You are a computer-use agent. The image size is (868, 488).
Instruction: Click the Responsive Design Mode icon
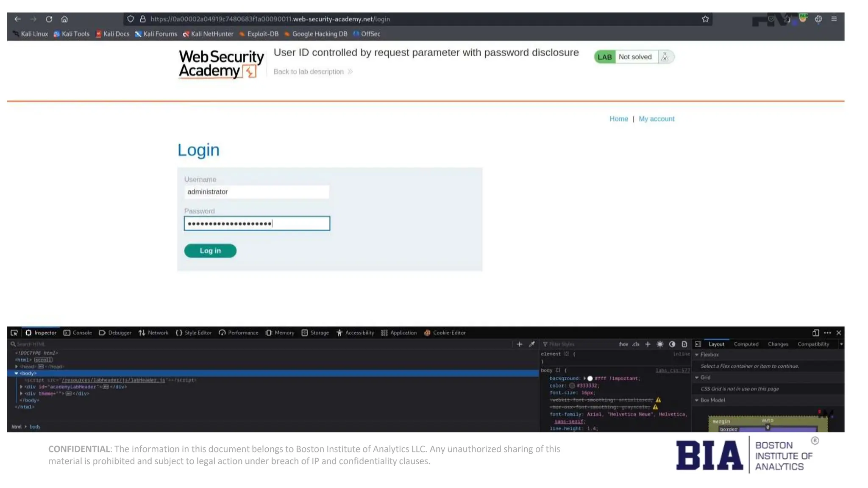[x=815, y=333]
